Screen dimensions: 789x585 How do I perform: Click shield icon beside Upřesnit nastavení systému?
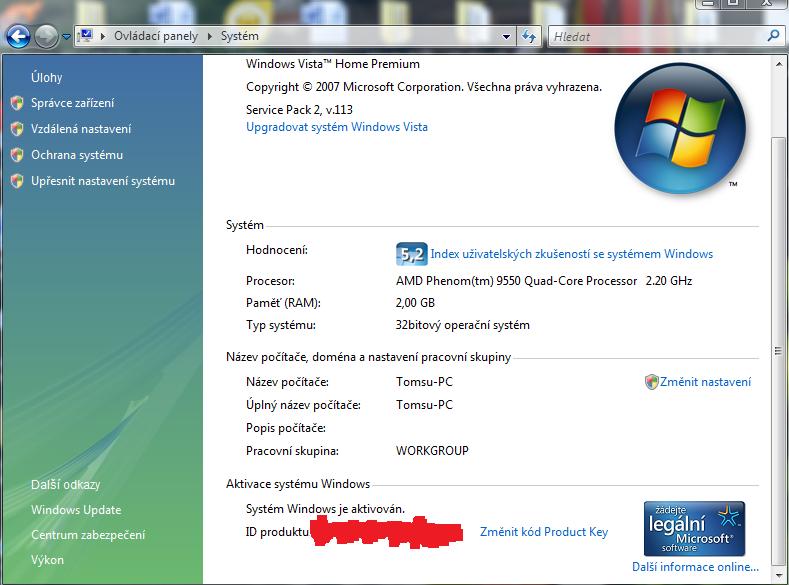pos(17,181)
